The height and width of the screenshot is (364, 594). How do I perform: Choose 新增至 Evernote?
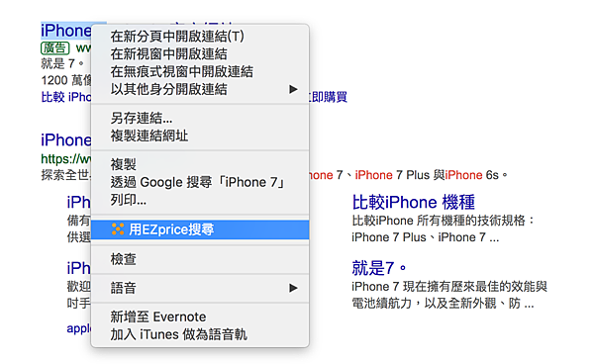[x=200, y=318]
